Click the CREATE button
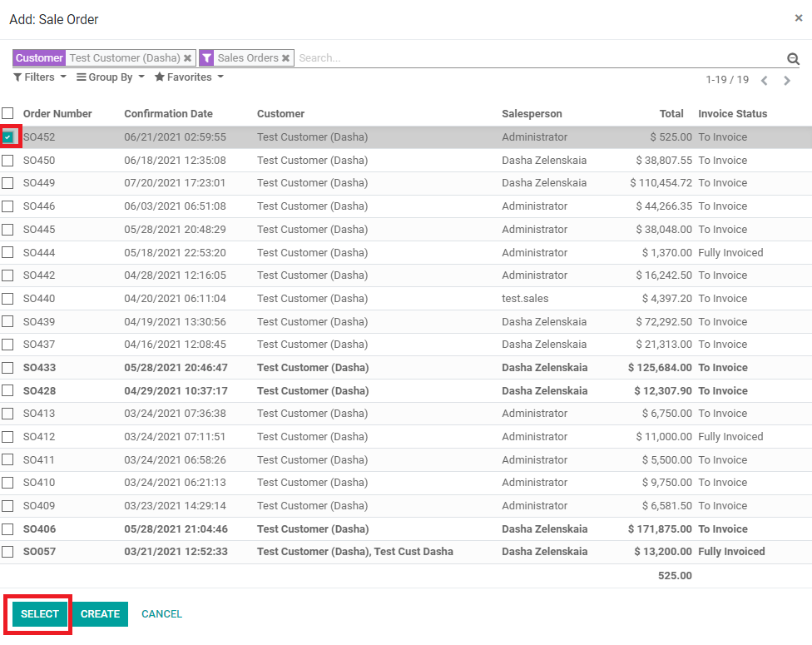 [x=100, y=614]
